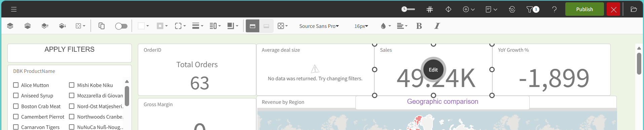Viewport: 644px width, 130px height.
Task: Click the diamond icon in header
Action: 448,9
